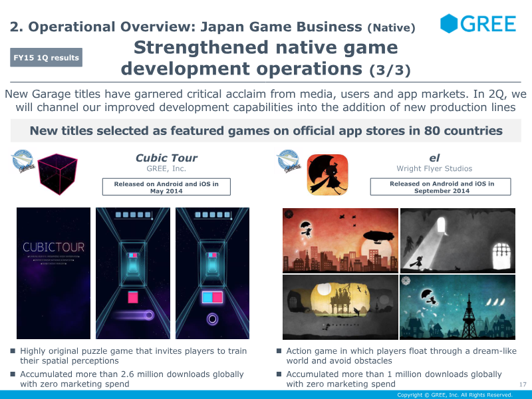Click the bullet marker before 'Highly original puzzle game'

[x=13, y=351]
